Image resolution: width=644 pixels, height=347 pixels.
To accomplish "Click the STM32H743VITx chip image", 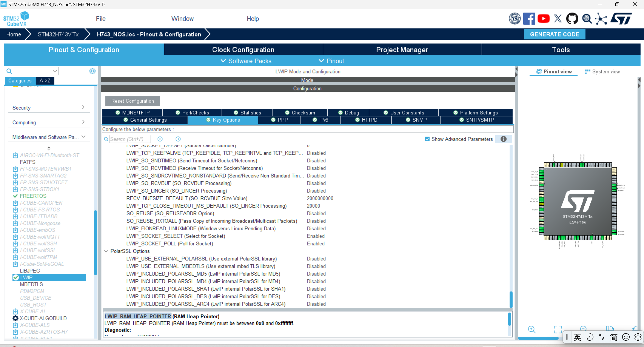I will coord(578,201).
